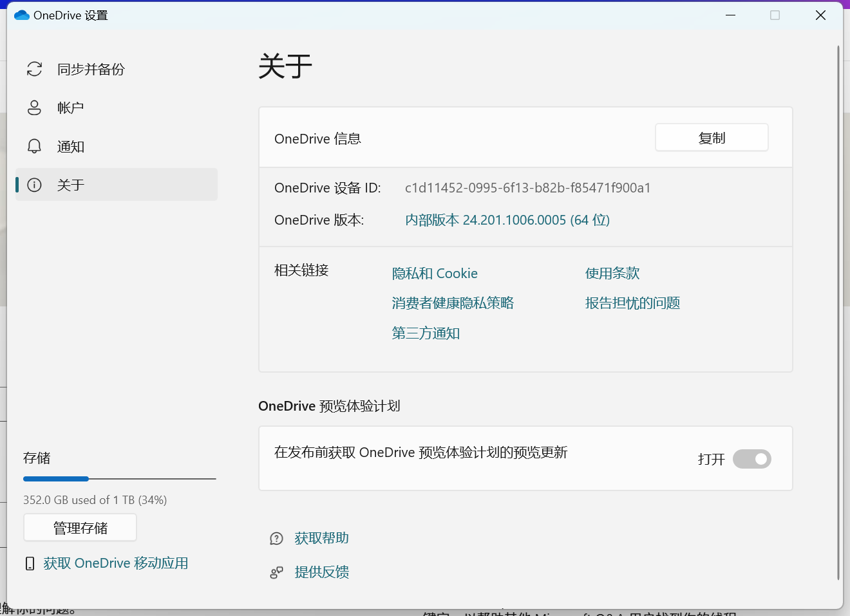Click the 复制 button
Screen dimensions: 850x616
712,138
